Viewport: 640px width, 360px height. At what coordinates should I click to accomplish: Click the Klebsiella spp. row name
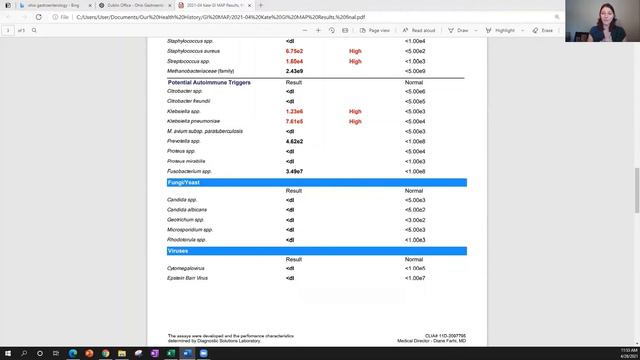tap(184, 111)
